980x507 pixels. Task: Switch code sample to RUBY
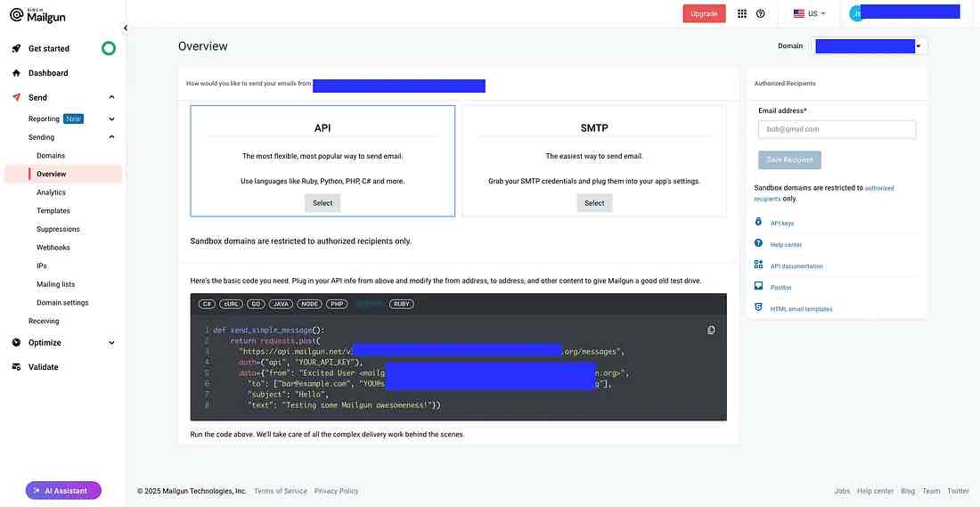click(401, 305)
